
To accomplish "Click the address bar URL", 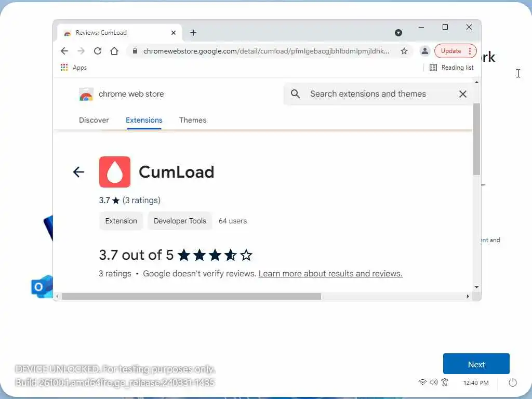I will 266,51.
